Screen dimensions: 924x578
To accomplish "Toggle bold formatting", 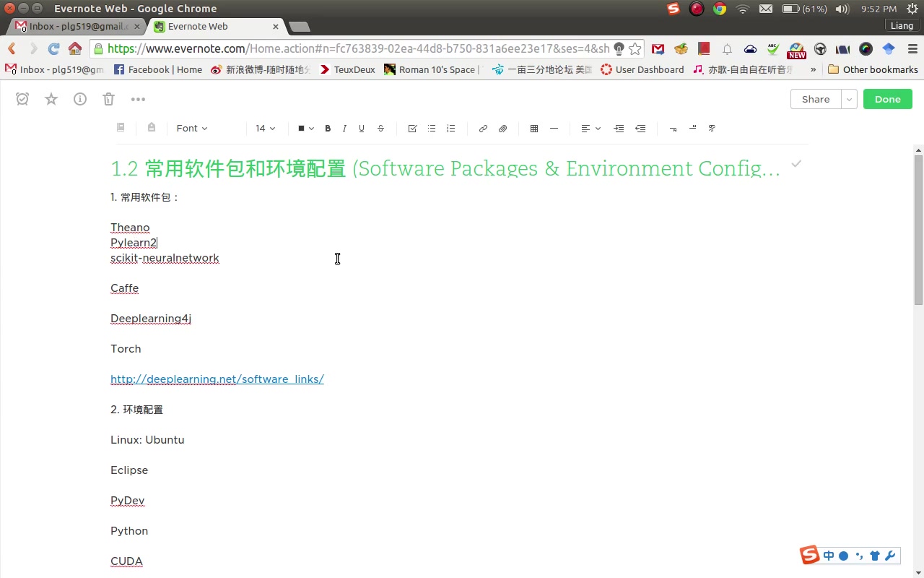I will point(328,129).
